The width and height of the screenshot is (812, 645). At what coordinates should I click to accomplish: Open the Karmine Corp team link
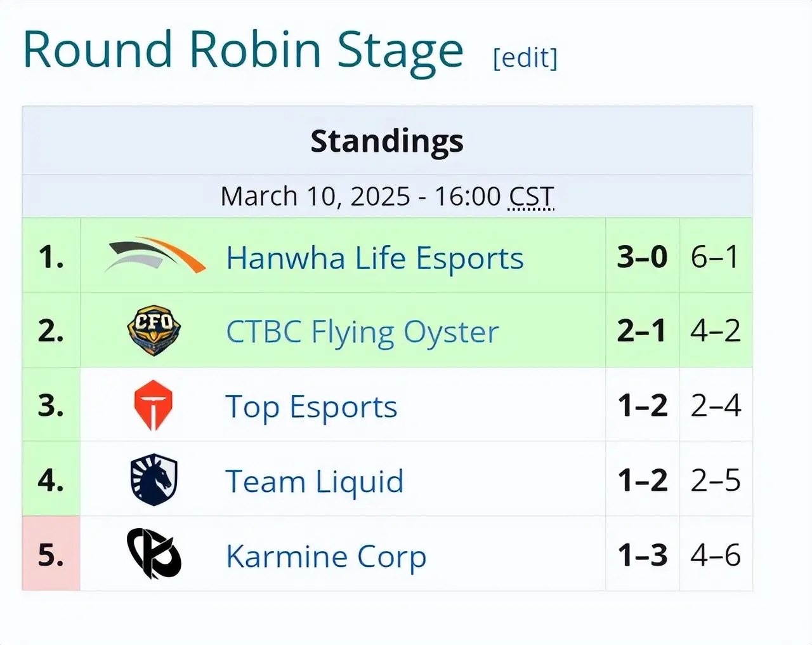point(326,556)
